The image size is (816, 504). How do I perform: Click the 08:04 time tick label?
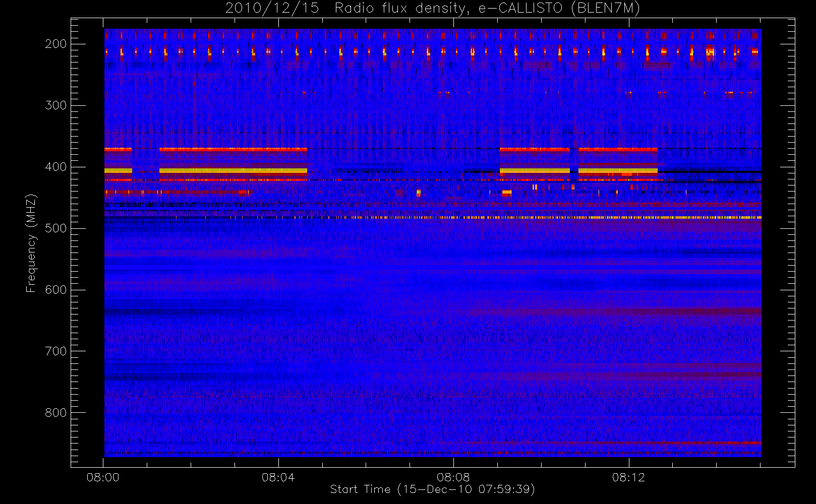(278, 477)
